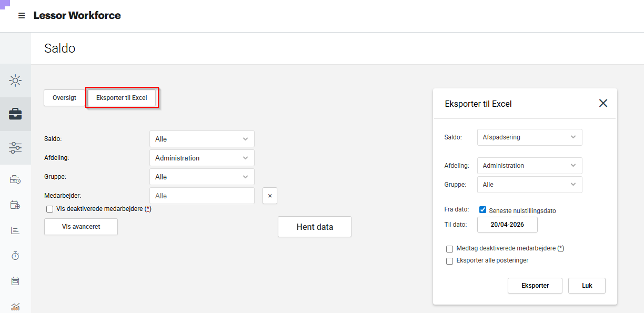644x313 pixels.
Task: Open the Gruppe dropdown in export panel
Action: pyautogui.click(x=529, y=185)
